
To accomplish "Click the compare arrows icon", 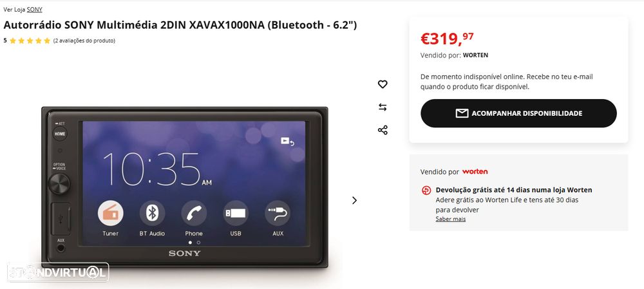I will pos(383,107).
